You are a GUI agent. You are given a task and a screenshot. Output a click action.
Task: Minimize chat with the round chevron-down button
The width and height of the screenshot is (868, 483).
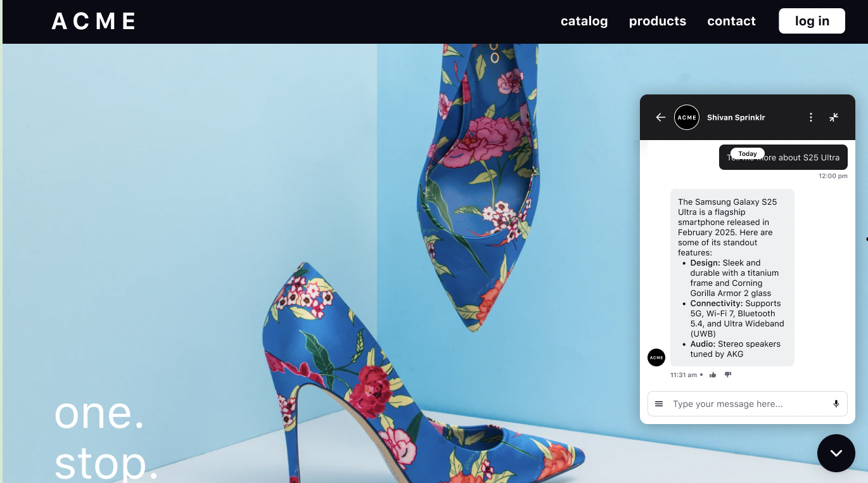pos(836,453)
